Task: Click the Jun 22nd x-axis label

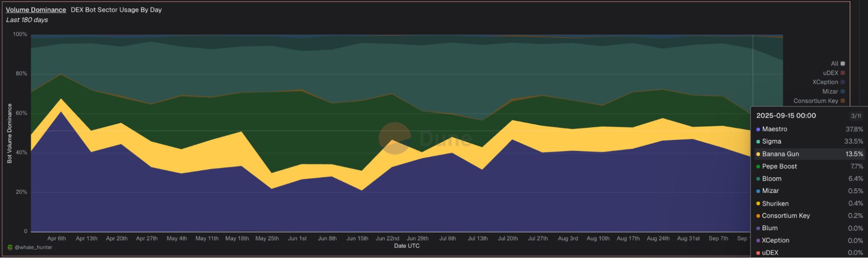Action: click(x=387, y=238)
